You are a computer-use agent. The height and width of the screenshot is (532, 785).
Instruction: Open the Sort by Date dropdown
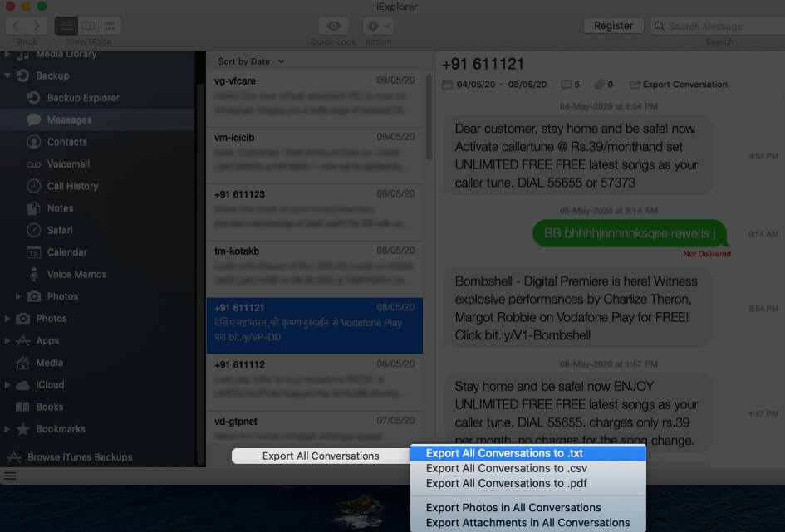coord(251,61)
